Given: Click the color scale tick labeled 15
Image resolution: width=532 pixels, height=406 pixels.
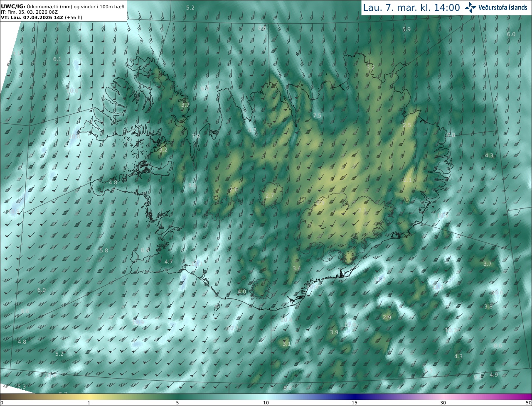Looking at the screenshot, I should [x=355, y=403].
